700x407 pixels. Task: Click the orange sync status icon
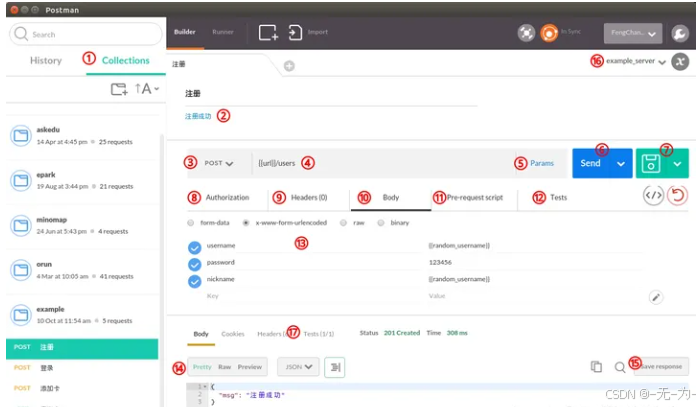coord(549,33)
